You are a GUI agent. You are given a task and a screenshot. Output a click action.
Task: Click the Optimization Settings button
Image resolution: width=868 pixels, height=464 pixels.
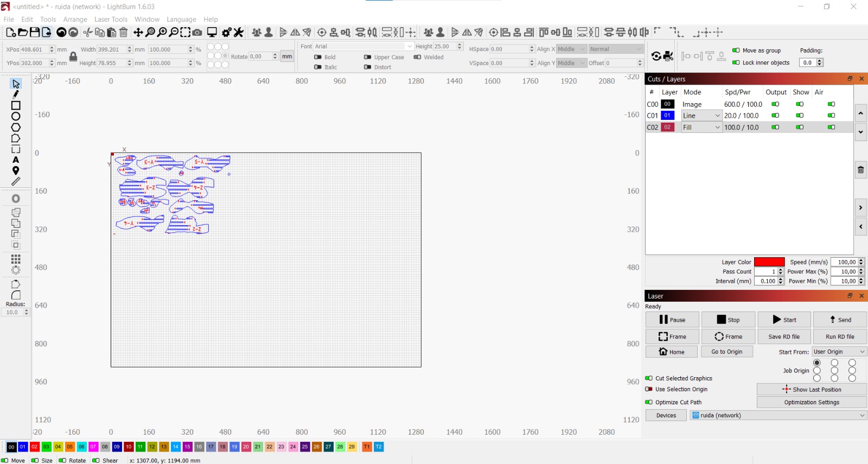[x=811, y=403]
